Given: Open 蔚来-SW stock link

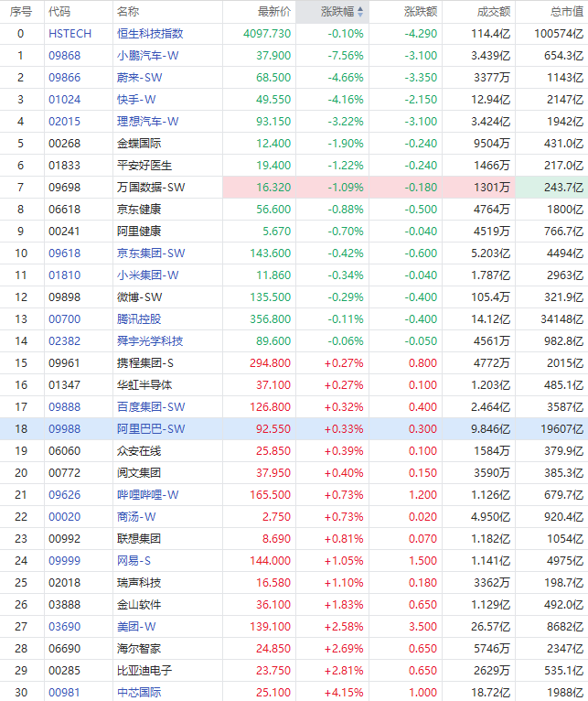Looking at the screenshot, I should (139, 78).
